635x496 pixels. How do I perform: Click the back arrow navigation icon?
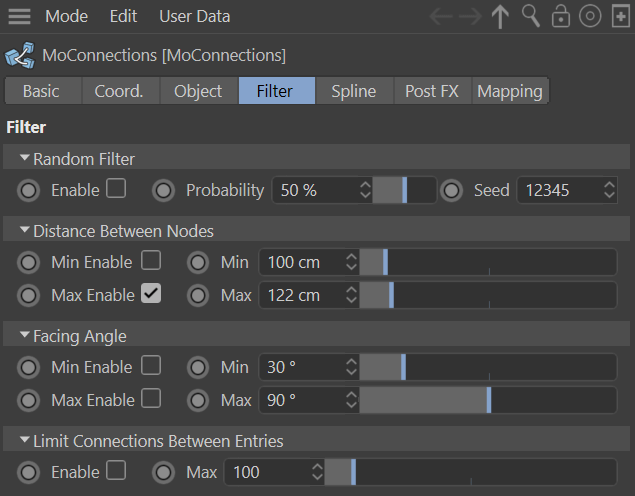pos(441,16)
